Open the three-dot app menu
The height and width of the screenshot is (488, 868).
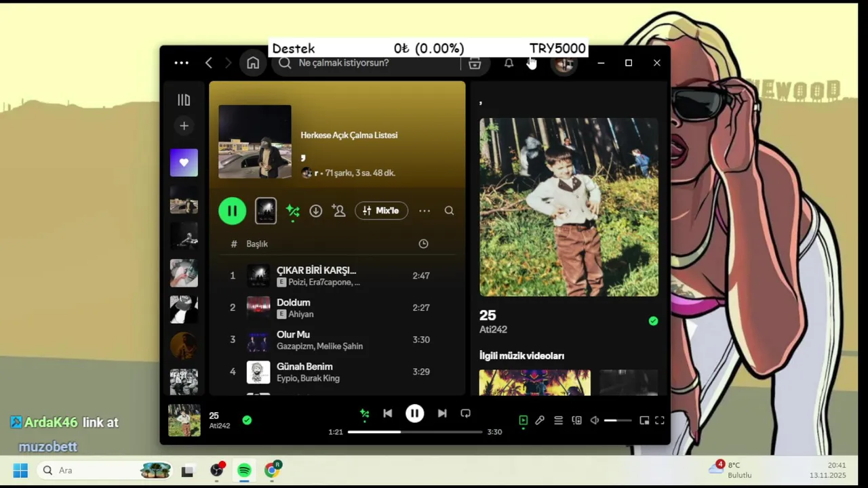[x=181, y=63]
